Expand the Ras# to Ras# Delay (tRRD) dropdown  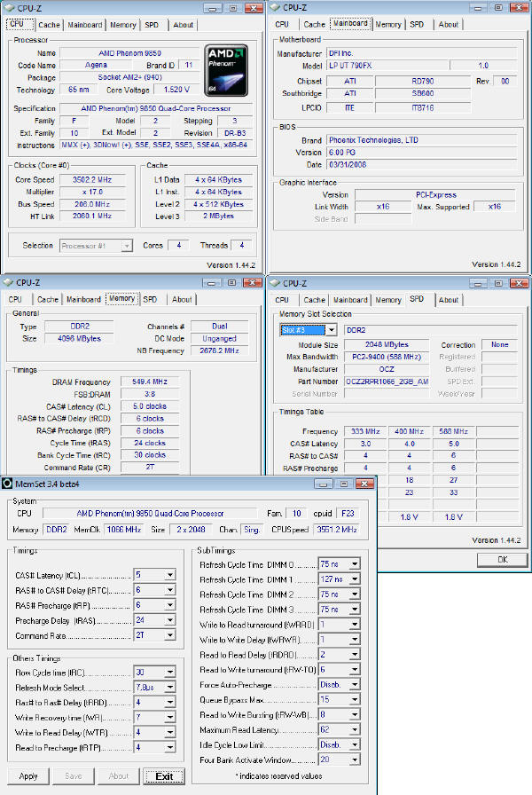tap(169, 702)
